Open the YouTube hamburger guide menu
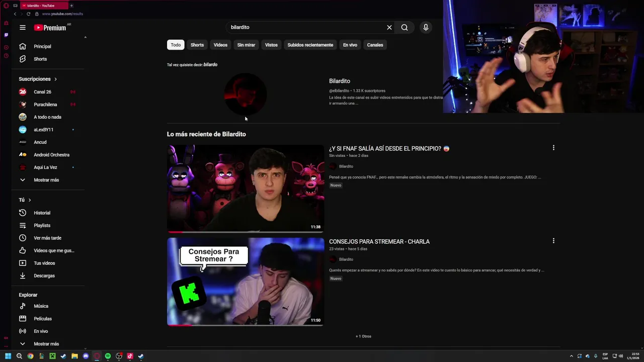Screen dimensions: 644x362 pyautogui.click(x=22, y=28)
